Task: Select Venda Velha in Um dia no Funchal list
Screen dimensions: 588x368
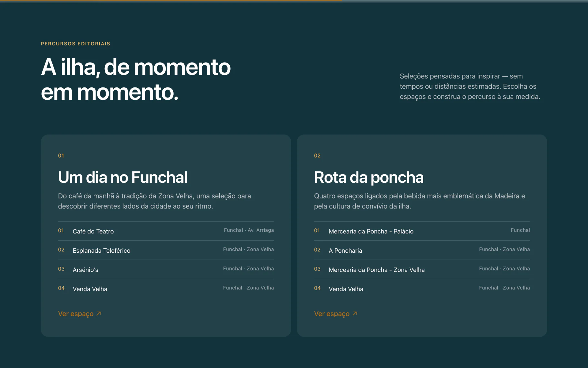Action: tap(166, 289)
